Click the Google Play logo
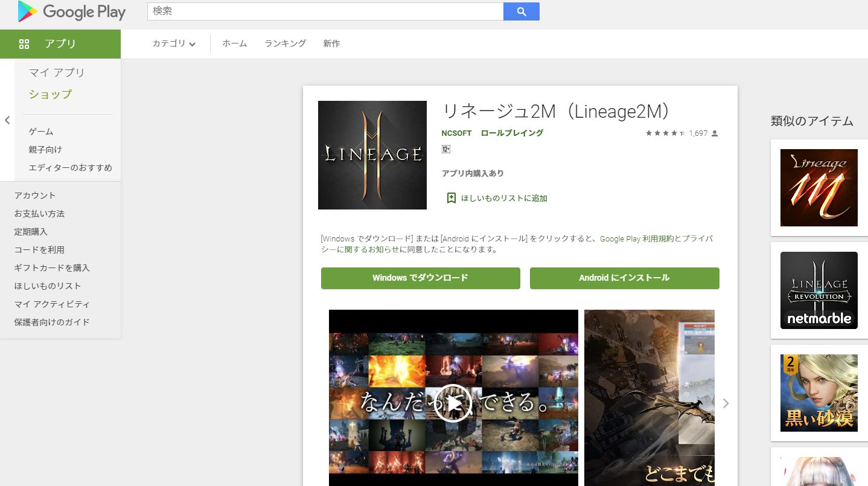 [71, 11]
